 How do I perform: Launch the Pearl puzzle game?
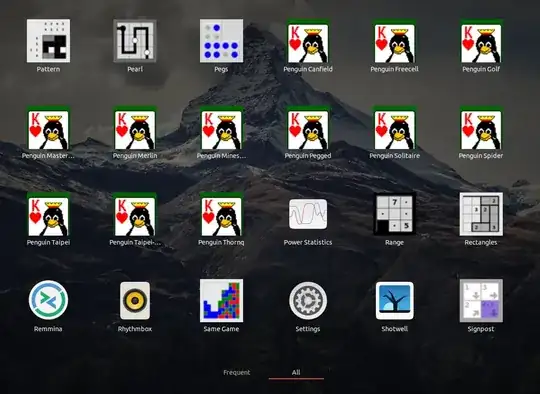click(135, 41)
